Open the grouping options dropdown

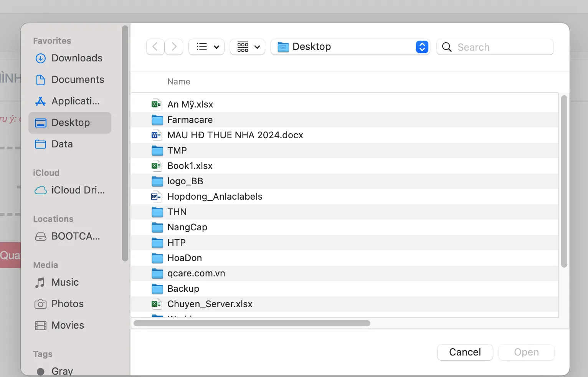coord(248,47)
